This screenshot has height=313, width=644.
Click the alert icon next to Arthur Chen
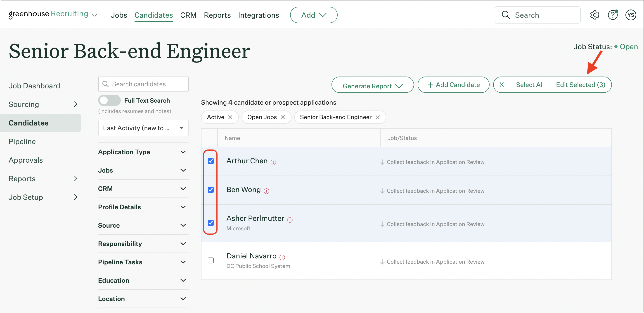[273, 162]
